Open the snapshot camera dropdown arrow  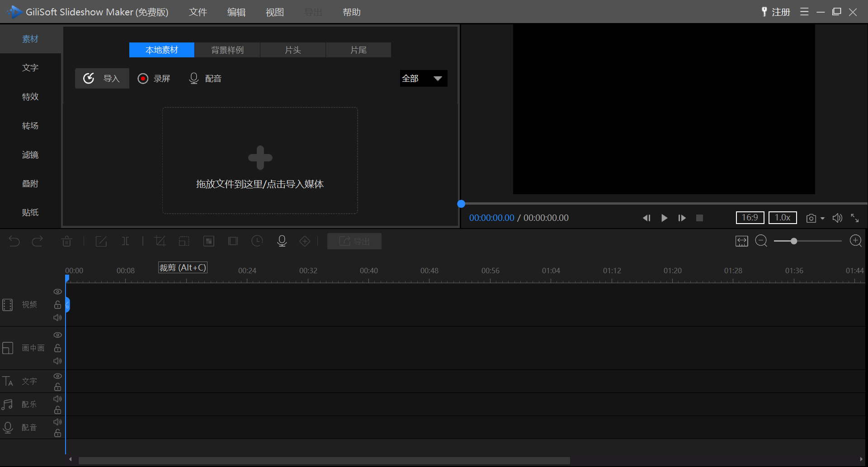click(x=822, y=219)
